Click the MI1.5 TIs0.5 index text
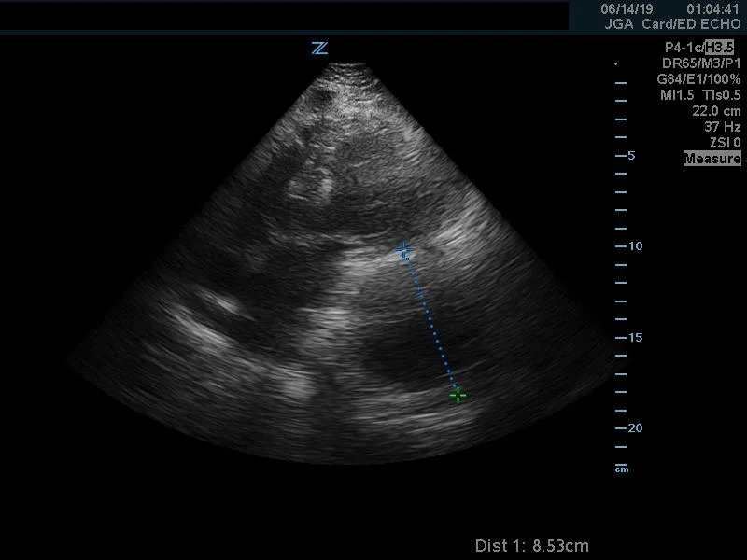This screenshot has height=560, width=747. (700, 95)
